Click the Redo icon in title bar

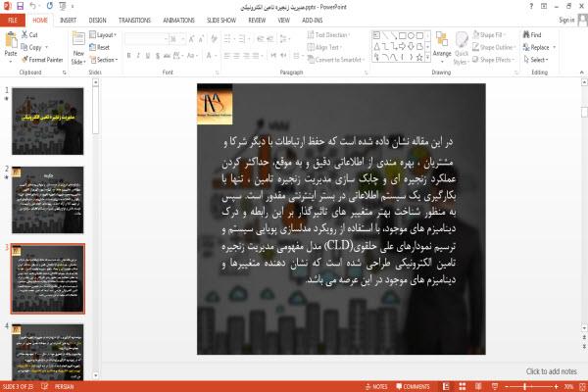coord(50,6)
